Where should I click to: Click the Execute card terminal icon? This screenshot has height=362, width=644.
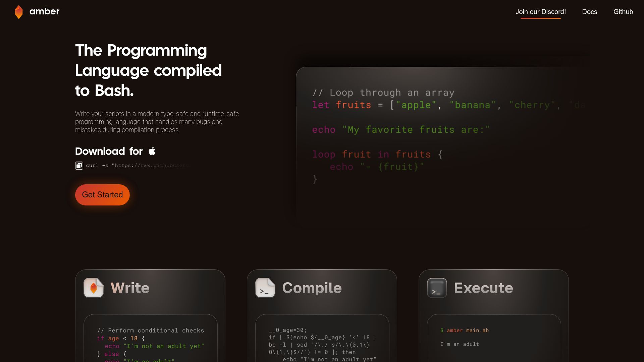(437, 288)
